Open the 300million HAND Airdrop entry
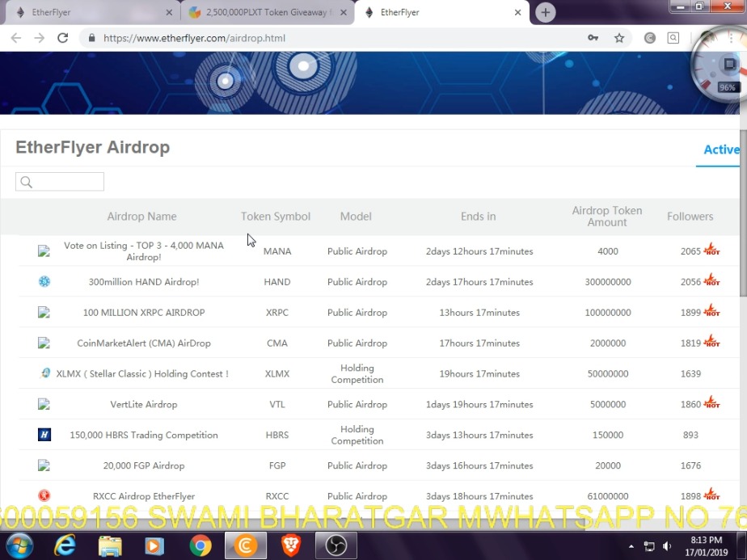The height and width of the screenshot is (560, 747). click(x=143, y=282)
